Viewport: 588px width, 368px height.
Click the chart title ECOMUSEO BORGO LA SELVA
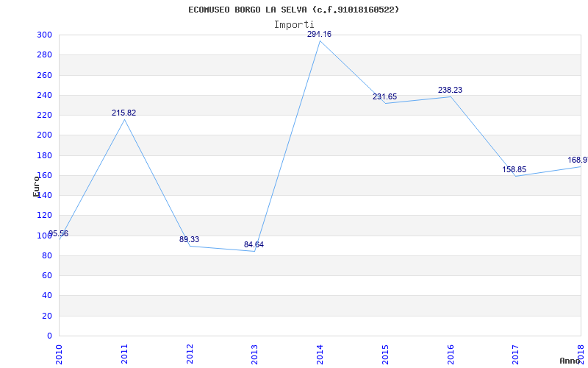pos(293,10)
